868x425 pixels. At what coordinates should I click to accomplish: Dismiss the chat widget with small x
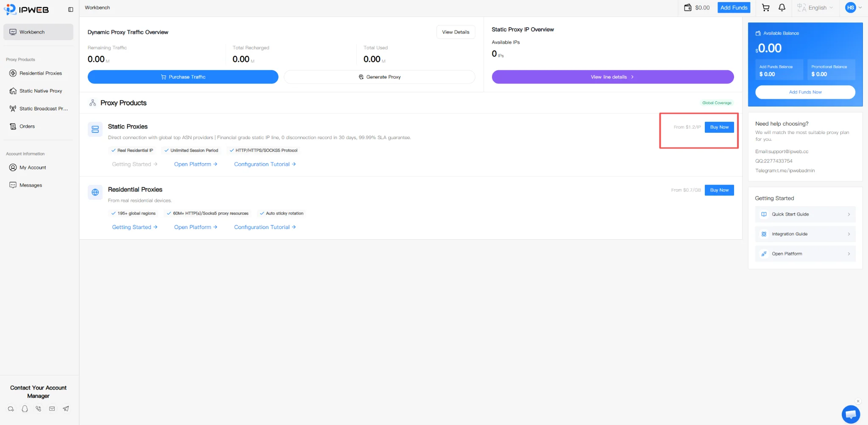point(858,401)
